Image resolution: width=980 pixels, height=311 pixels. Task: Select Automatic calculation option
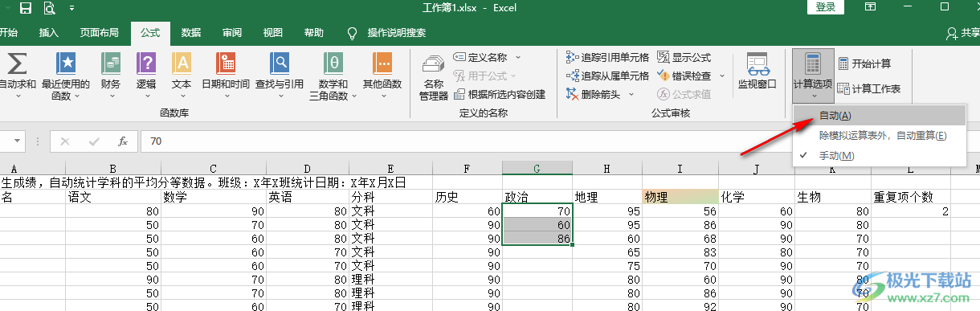tap(880, 116)
